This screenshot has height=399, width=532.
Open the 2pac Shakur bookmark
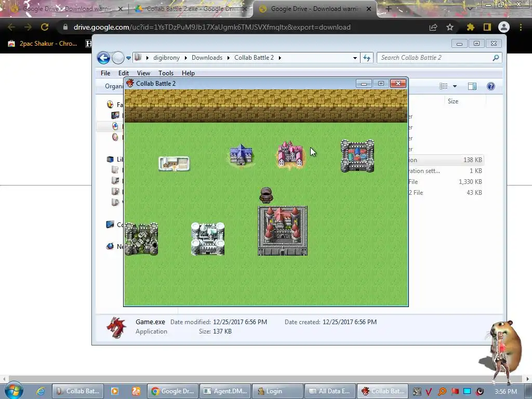tap(43, 44)
